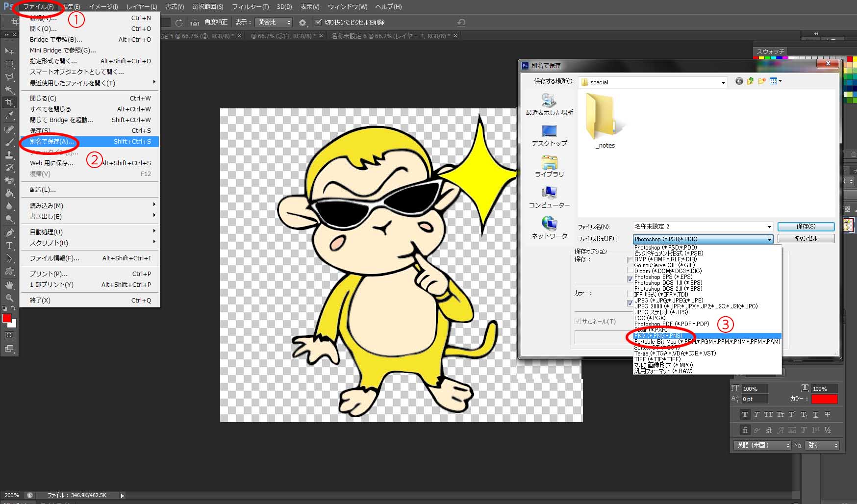Select the Polygonal Lasso tool
This screenshot has height=504, width=857.
pyautogui.click(x=9, y=77)
